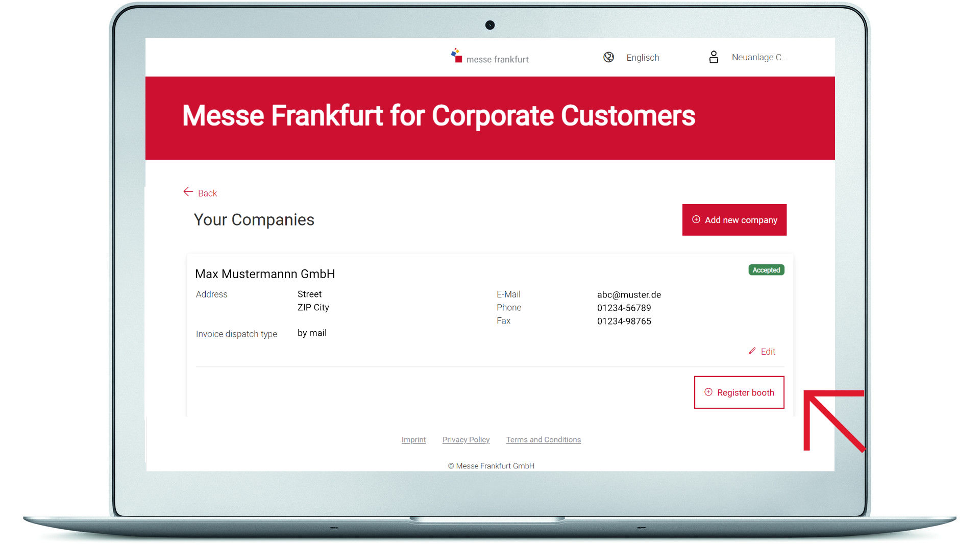Screen dimensions: 980x548
Task: Click the email abc@muster.de
Action: [x=629, y=295]
